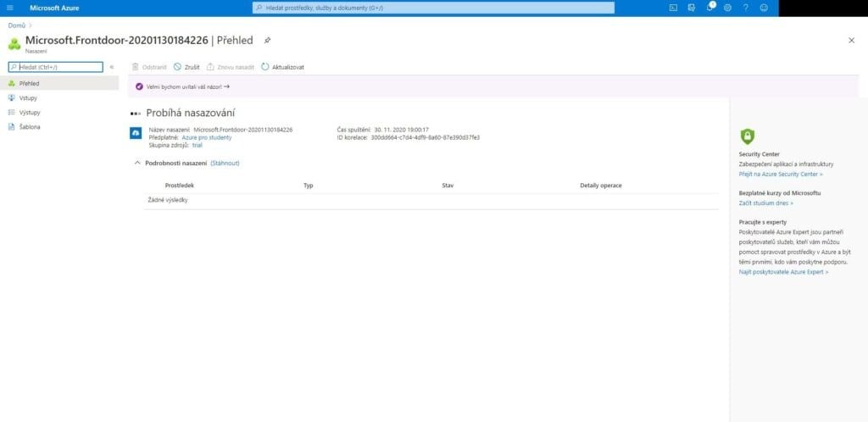Click Aktualizovat to refresh the deployment

(283, 66)
